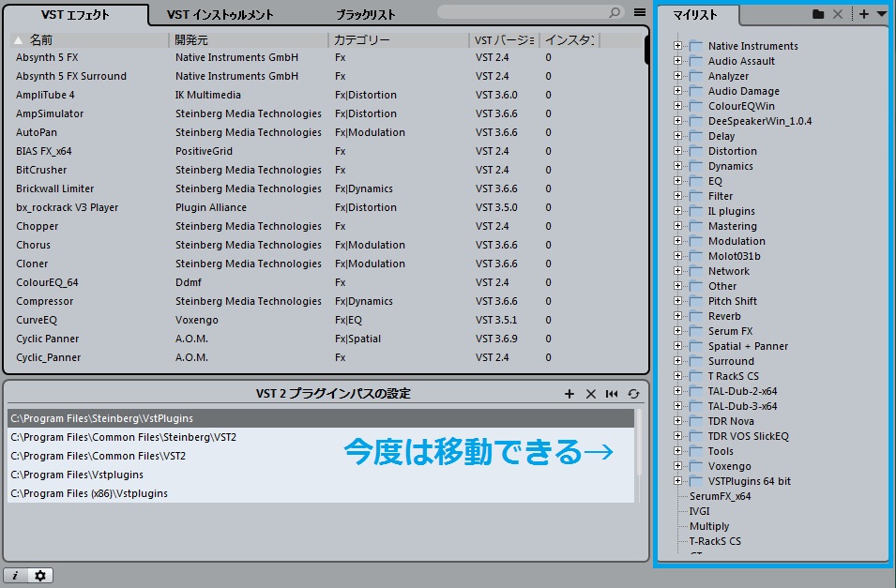The image size is (896, 588).
Task: Select the Absynth 5 FX Surround plug-in row
Action: [x=327, y=76]
